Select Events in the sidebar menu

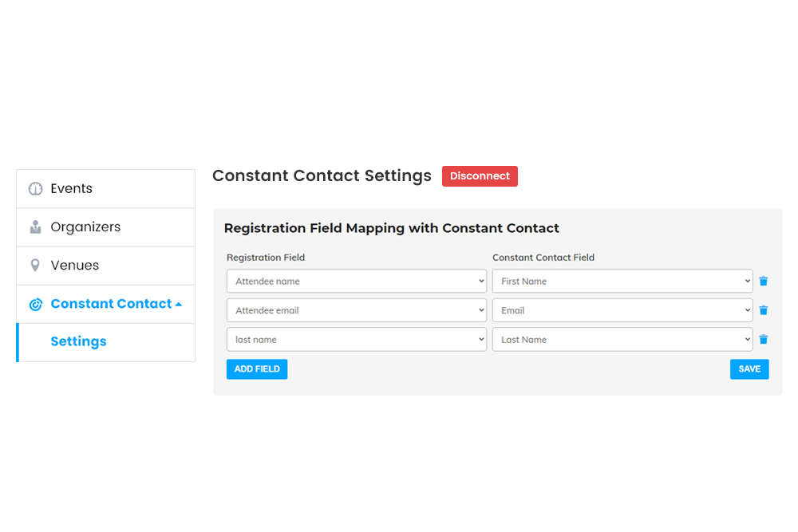pos(71,188)
